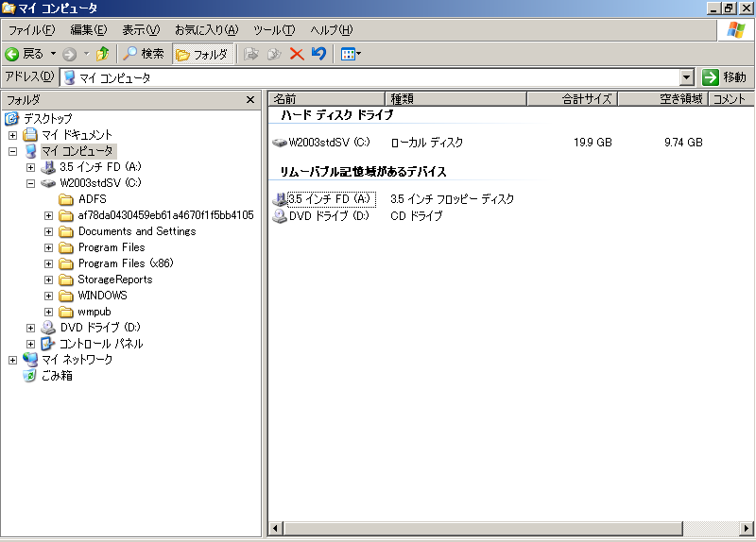Expand the Program Files folder node
756x542 pixels.
click(x=48, y=247)
